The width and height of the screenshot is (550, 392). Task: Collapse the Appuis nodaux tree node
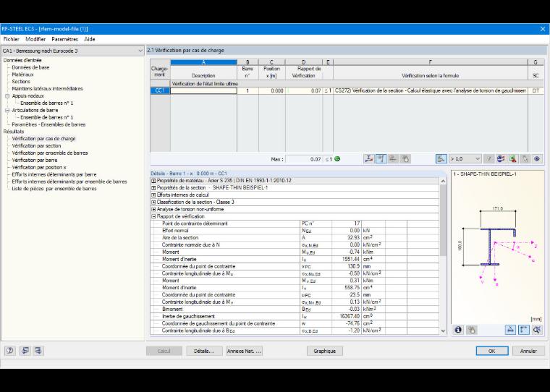click(x=7, y=95)
